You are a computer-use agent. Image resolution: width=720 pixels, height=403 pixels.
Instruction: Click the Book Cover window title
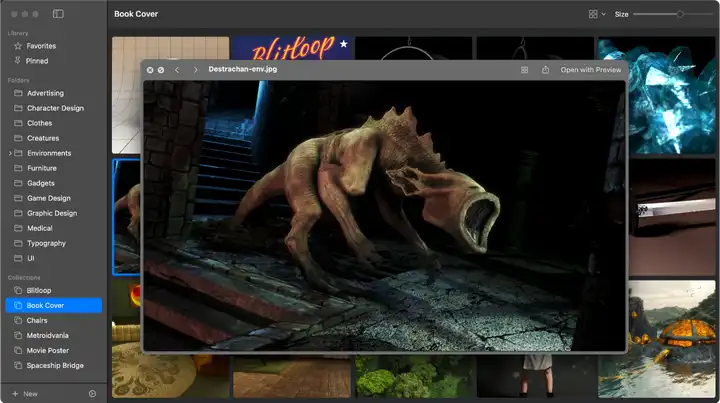coord(136,14)
